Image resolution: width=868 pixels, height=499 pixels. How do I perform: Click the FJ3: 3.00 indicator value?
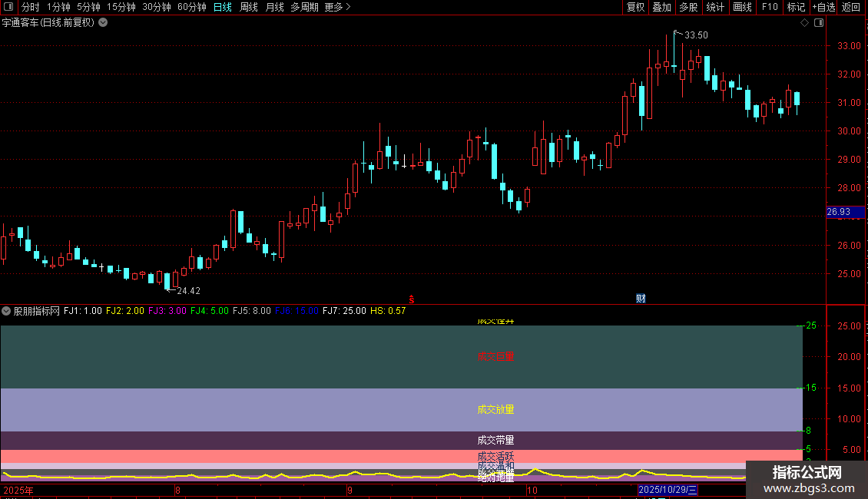tap(167, 311)
